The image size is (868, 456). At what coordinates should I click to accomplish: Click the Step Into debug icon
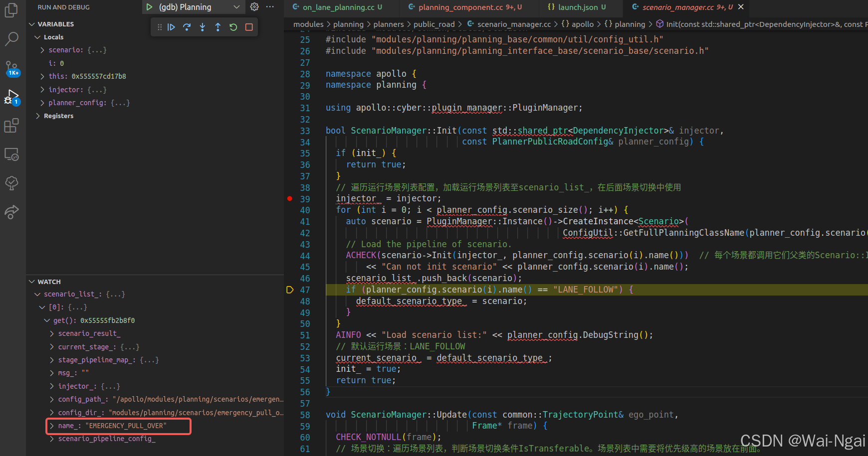[x=203, y=27]
